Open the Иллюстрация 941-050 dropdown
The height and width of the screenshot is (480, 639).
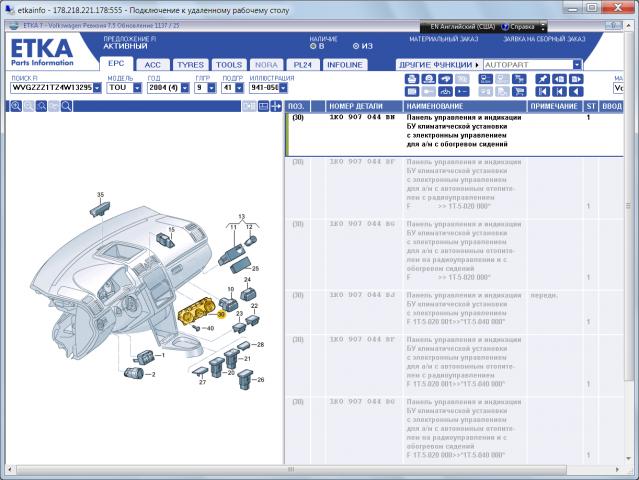(283, 88)
